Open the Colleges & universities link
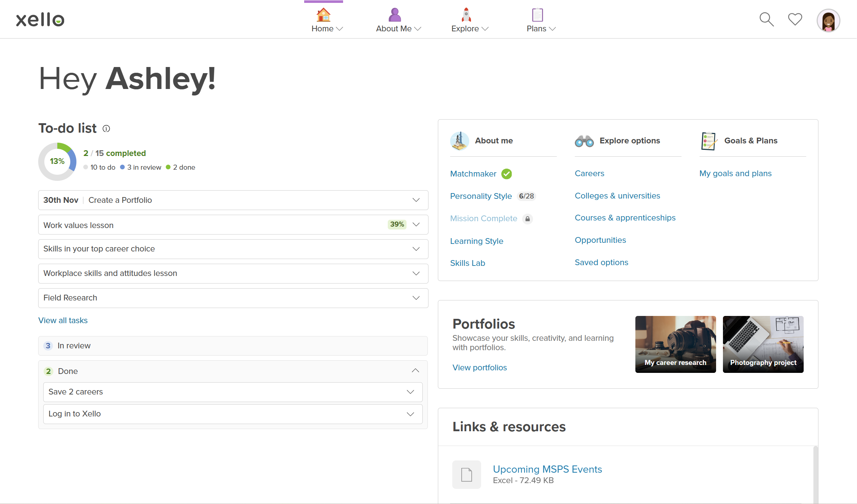The height and width of the screenshot is (504, 857). [x=617, y=196]
